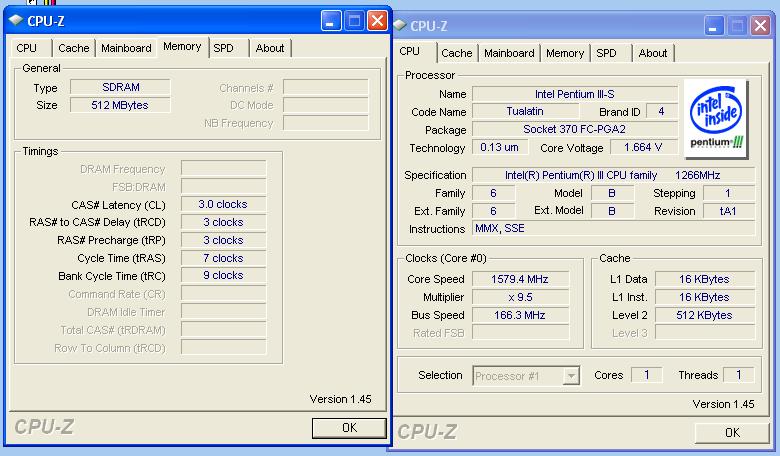Click the Brand ID value 4
This screenshot has height=456, width=780.
662,111
